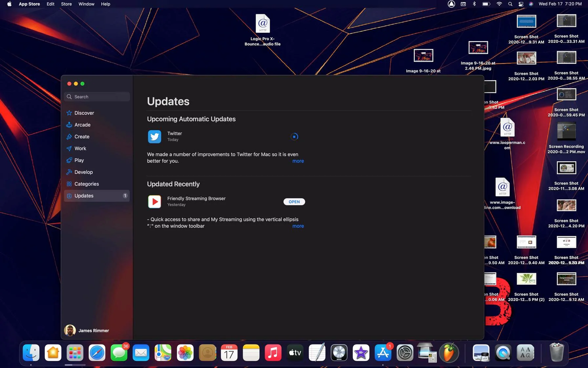This screenshot has height=368, width=588.
Task: Click Friendly Streaming Browser title text
Action: click(196, 198)
